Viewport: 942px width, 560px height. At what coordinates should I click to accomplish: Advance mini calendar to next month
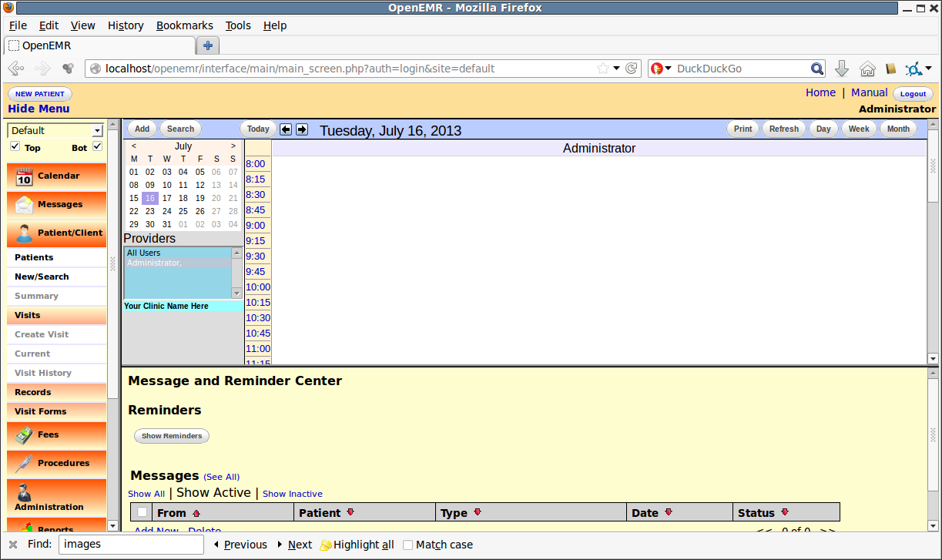[x=233, y=146]
